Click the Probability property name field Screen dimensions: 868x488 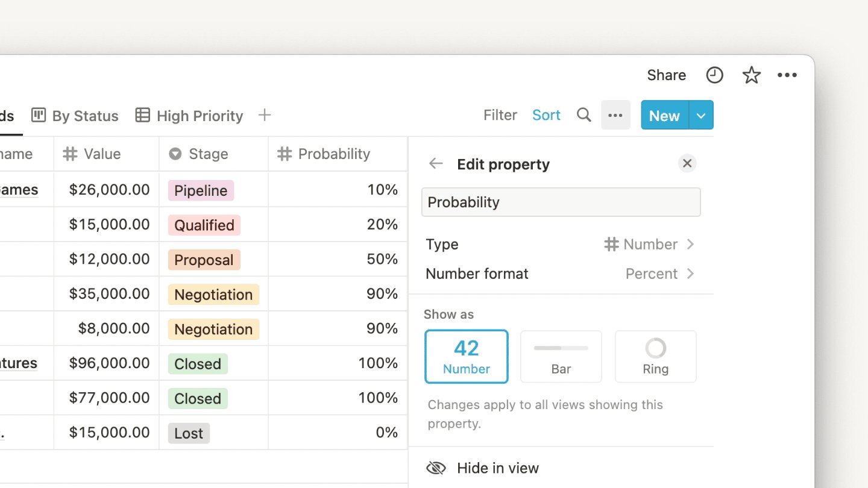tap(561, 202)
